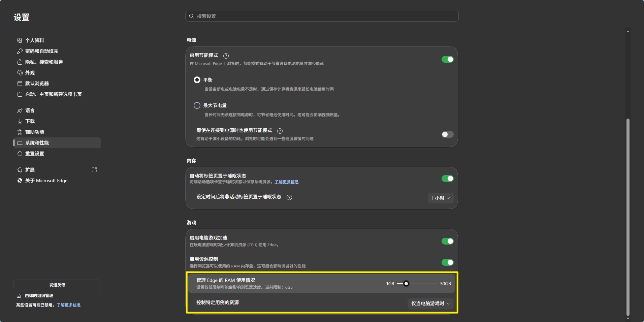Click the language icon beside 语言
Screen dimensions: 644x322
click(x=20, y=110)
